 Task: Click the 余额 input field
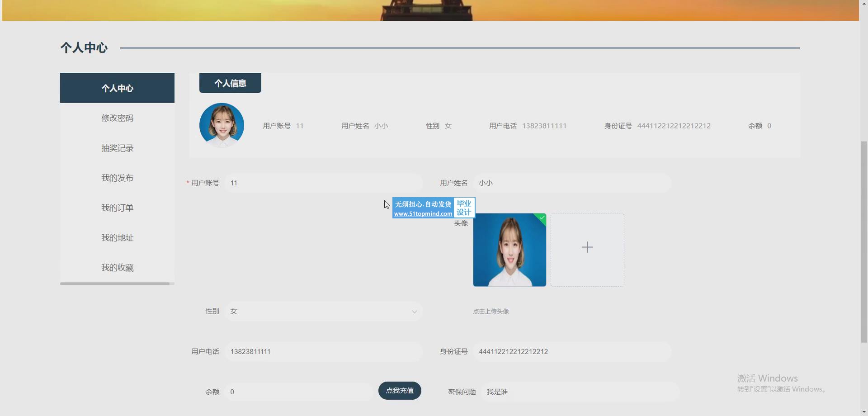299,392
